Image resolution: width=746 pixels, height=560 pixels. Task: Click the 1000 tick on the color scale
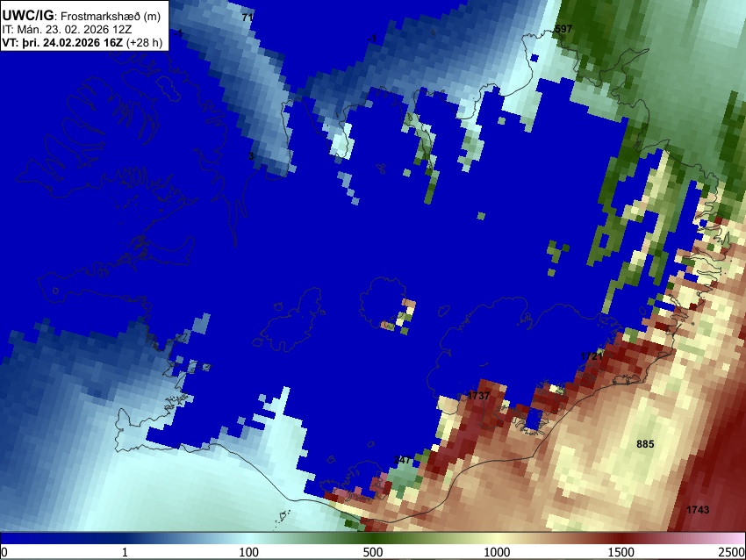click(x=497, y=552)
